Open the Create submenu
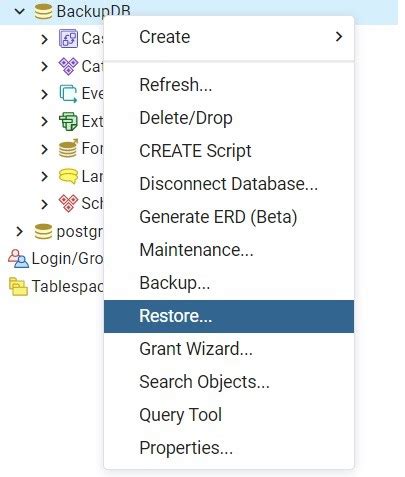 click(x=229, y=37)
